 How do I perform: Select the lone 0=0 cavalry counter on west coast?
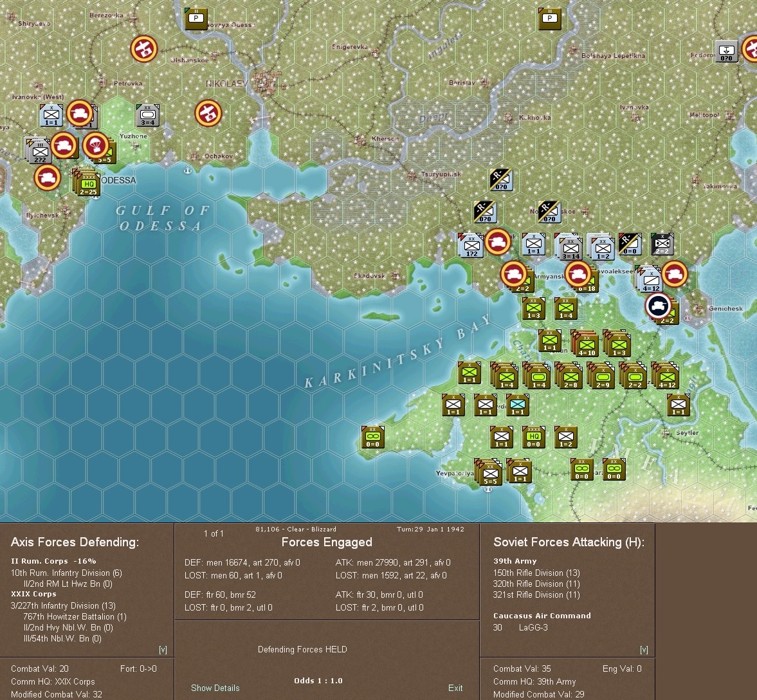click(372, 438)
